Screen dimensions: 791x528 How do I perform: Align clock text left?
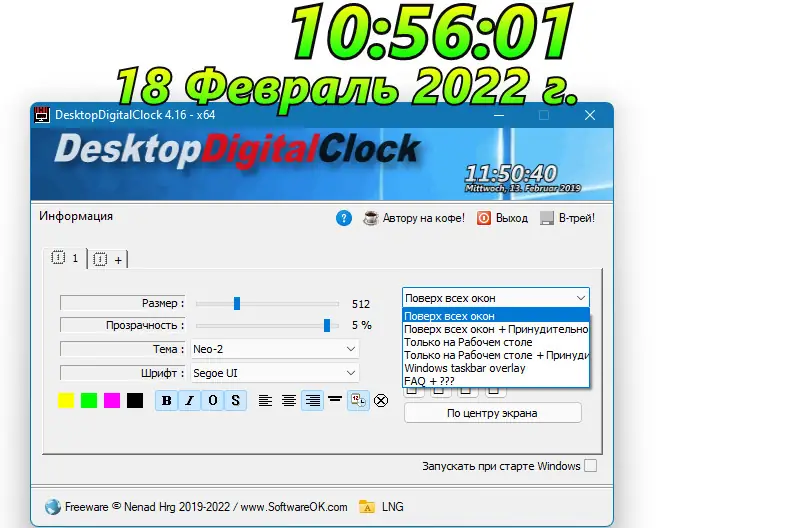tap(265, 401)
